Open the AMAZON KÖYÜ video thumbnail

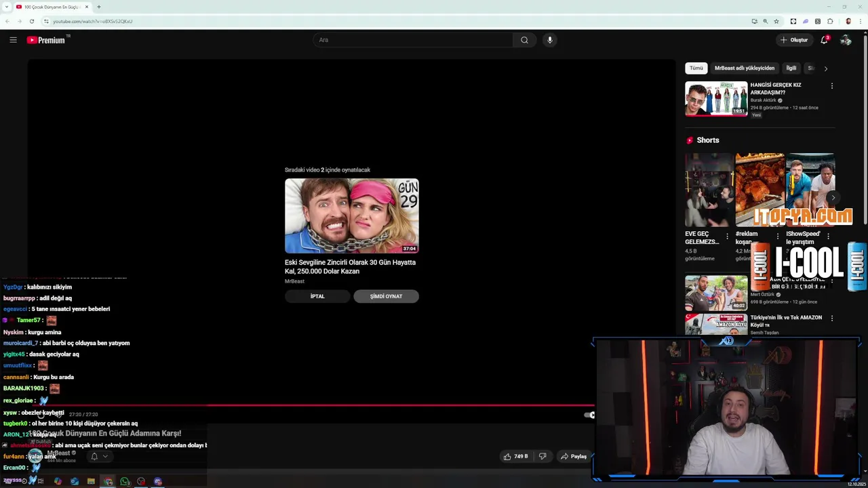click(716, 325)
